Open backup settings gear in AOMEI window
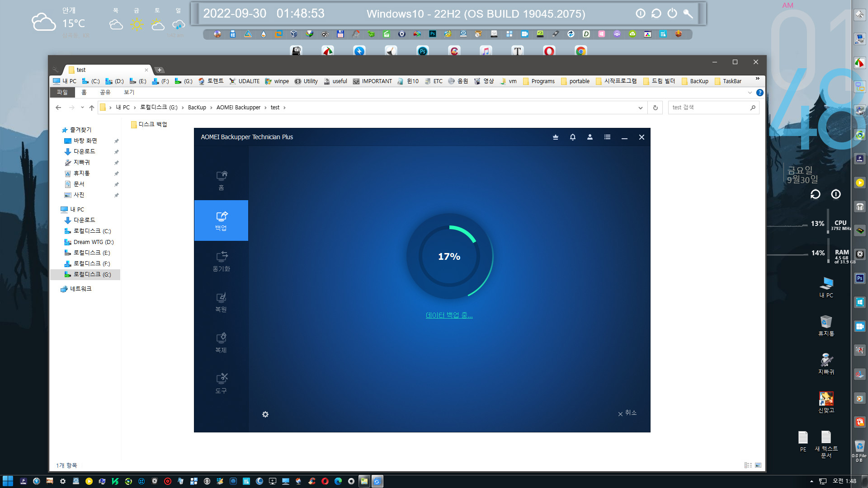Screen dimensions: 868x488 265,414
